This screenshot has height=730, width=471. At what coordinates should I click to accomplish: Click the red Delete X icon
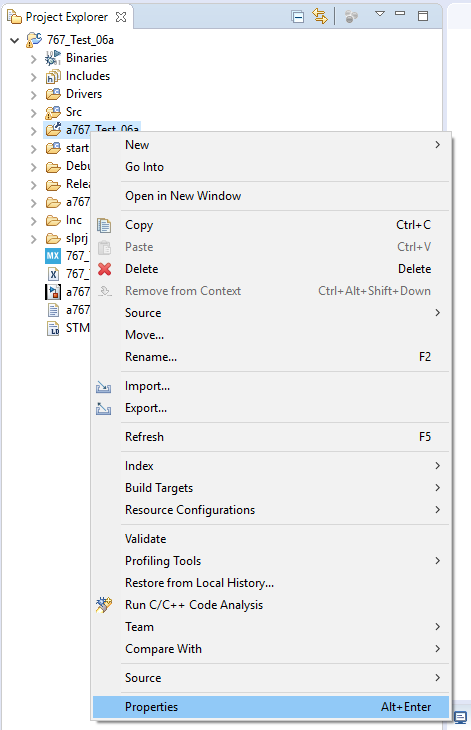[105, 269]
